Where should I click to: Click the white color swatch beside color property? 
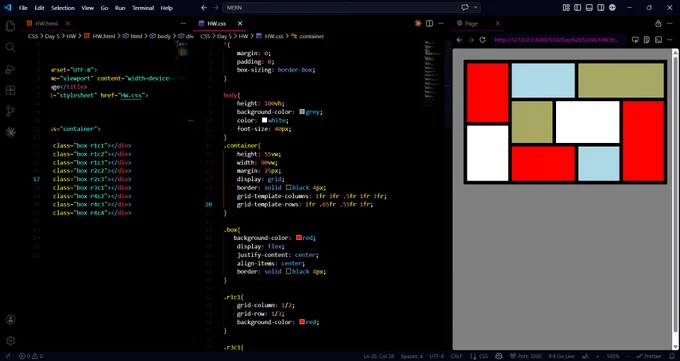coord(264,120)
